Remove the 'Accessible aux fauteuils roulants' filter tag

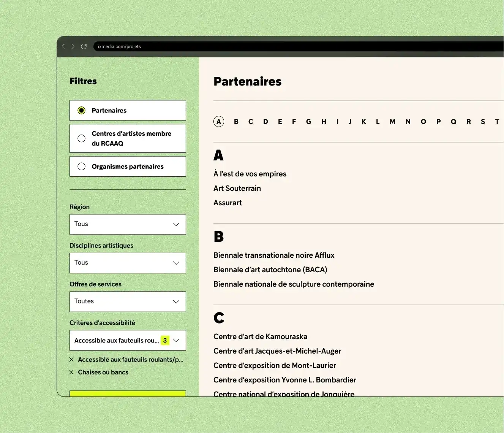71,359
